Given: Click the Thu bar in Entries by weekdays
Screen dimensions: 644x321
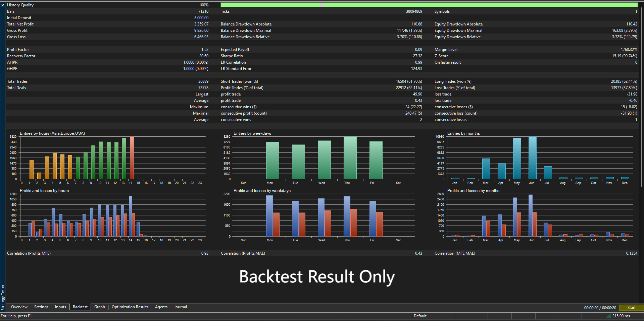Looking at the screenshot, I should point(350,158).
